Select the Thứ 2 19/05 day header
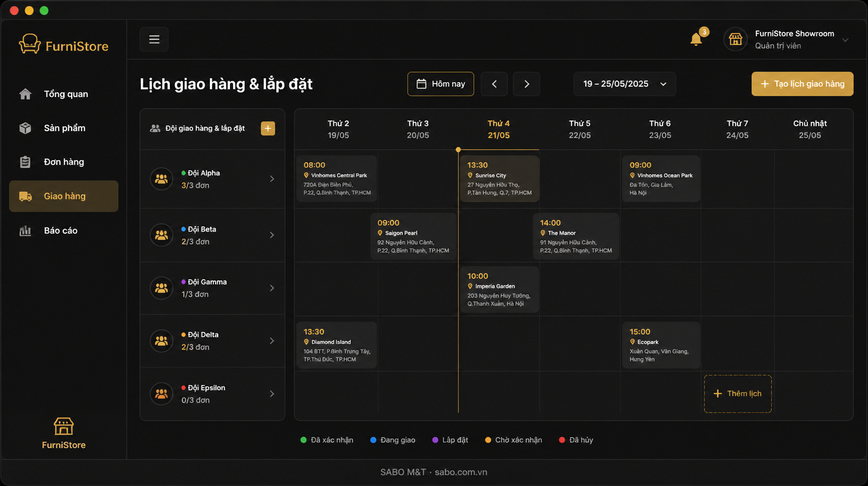This screenshot has width=868, height=486. click(x=338, y=129)
